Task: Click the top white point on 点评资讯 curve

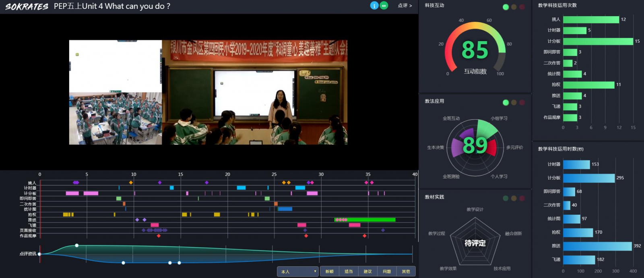Action: (77, 245)
